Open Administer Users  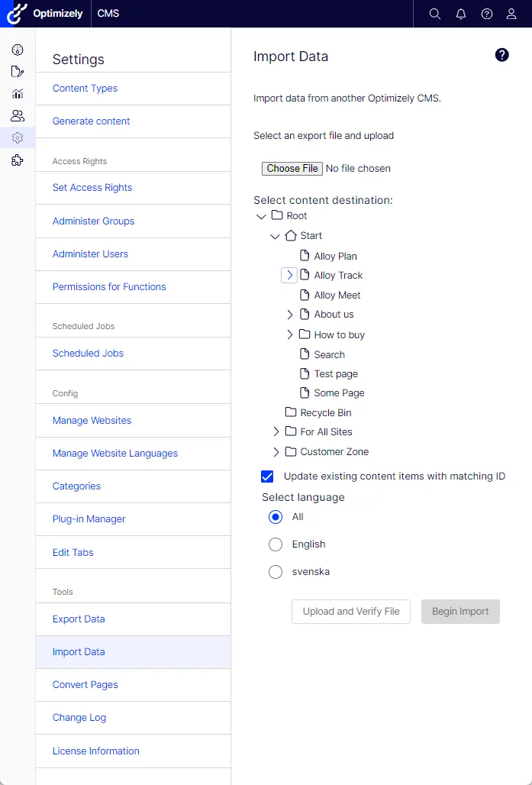tap(133, 254)
